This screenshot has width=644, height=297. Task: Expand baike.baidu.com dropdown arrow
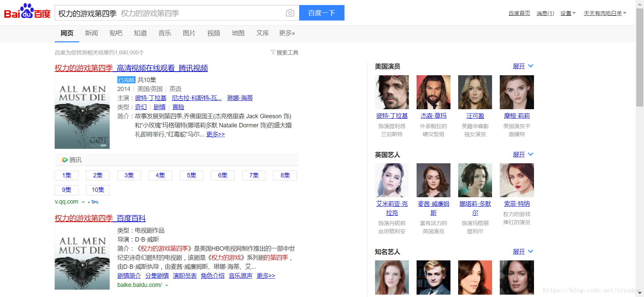coord(167,285)
